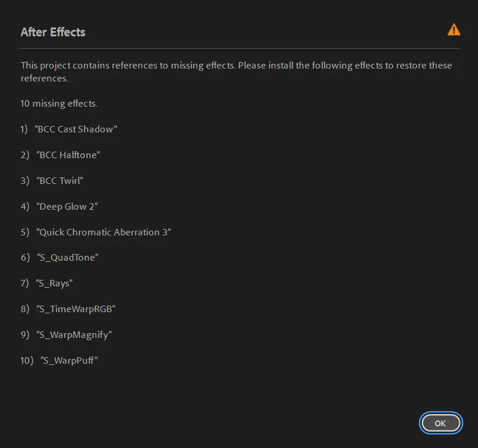Select the BCC Halftone entry

(x=69, y=155)
